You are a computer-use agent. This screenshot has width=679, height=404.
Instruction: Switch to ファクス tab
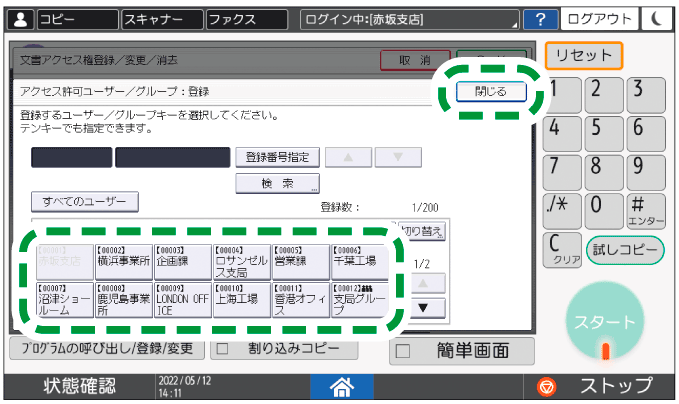pos(247,19)
